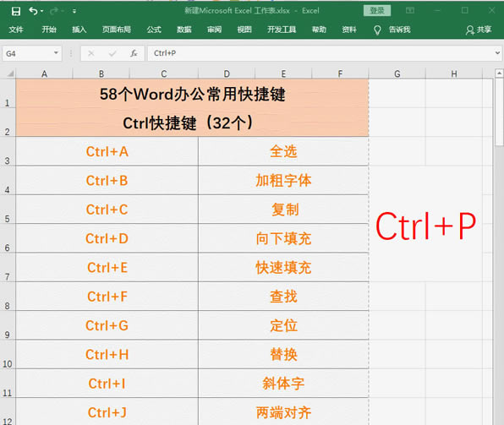Click the Insert Function fx icon
The height and width of the screenshot is (425, 504).
(134, 53)
